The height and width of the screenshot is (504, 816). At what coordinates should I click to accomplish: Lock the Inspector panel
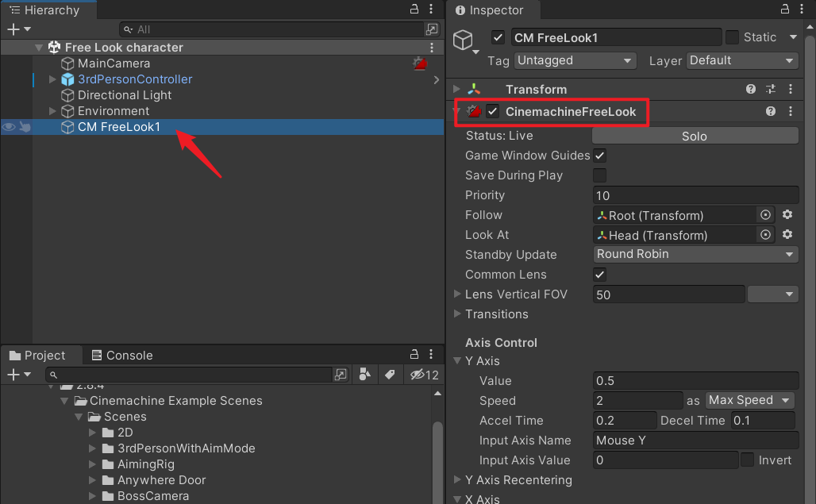click(x=785, y=9)
